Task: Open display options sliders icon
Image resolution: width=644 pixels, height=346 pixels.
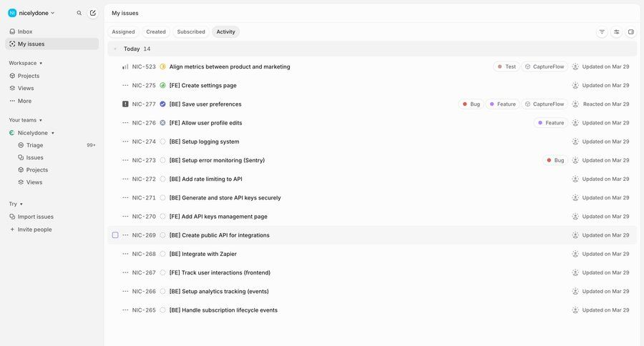Action: click(617, 32)
